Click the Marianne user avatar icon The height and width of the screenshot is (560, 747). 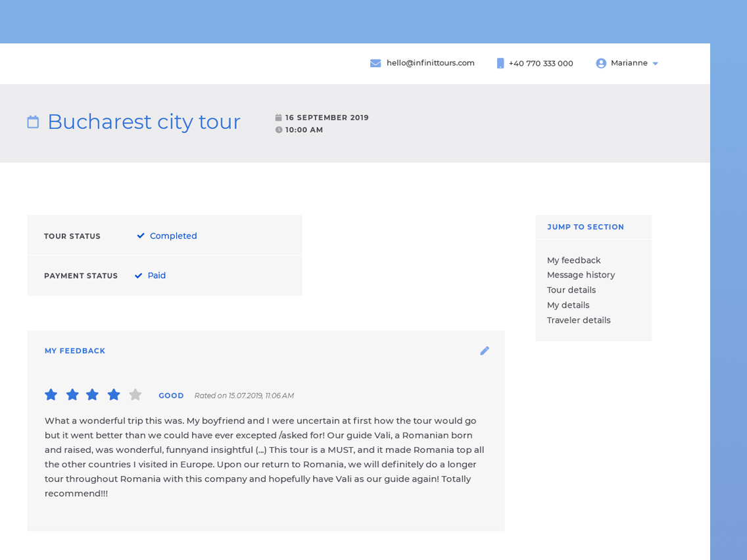[x=601, y=63]
